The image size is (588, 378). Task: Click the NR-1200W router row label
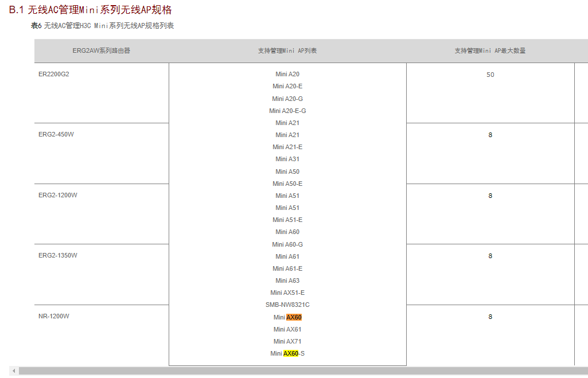pos(54,316)
